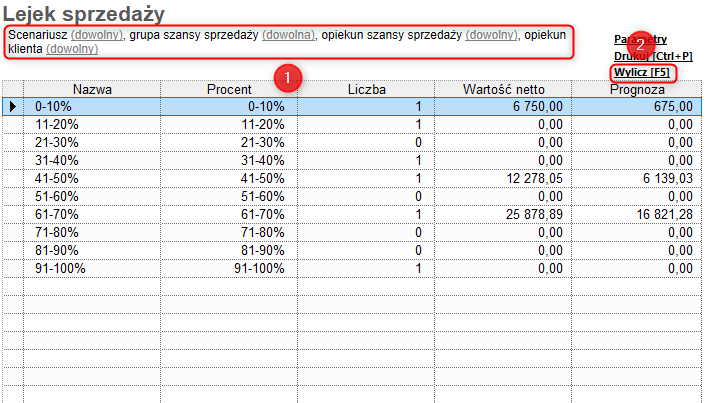Image resolution: width=706 pixels, height=403 pixels.
Task: Click the Liczba column header
Action: (x=366, y=89)
